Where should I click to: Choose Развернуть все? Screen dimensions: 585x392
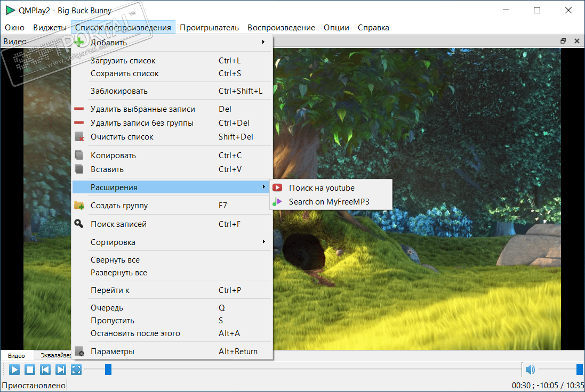(x=172, y=272)
